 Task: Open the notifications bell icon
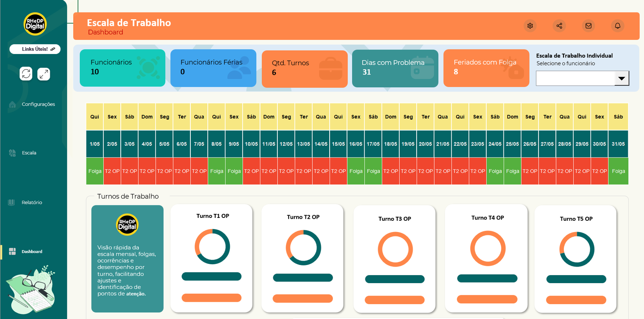pos(617,26)
